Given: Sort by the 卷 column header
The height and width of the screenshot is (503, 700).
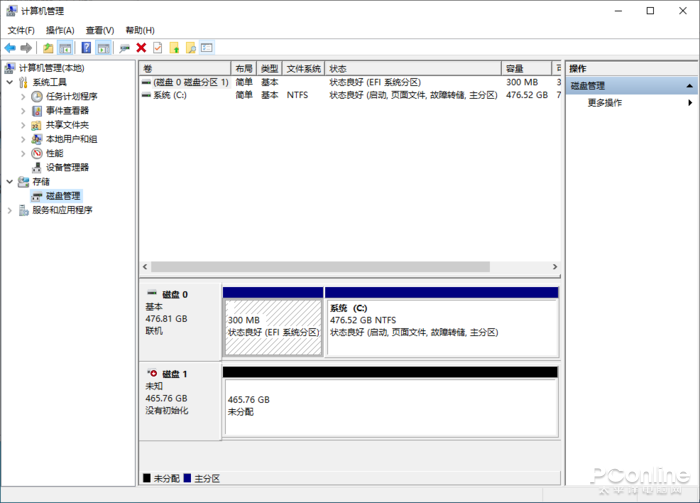Looking at the screenshot, I should (x=185, y=69).
